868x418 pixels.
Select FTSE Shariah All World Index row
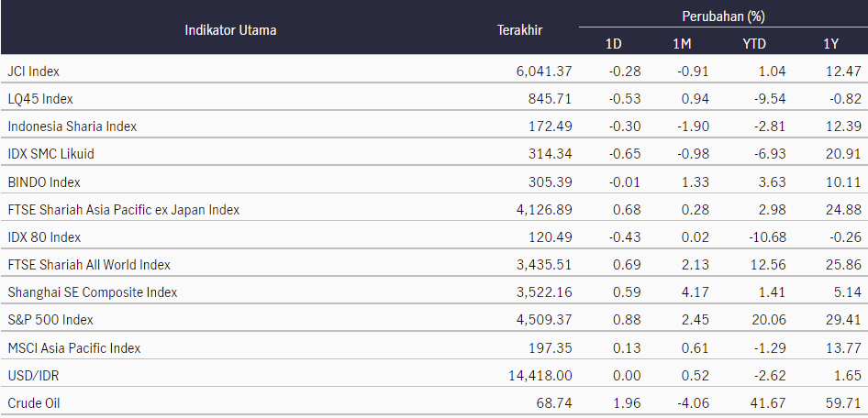click(x=434, y=265)
